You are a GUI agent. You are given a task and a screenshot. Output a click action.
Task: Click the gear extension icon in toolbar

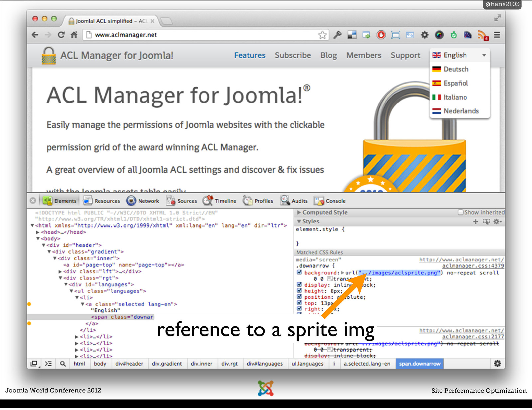coord(425,35)
